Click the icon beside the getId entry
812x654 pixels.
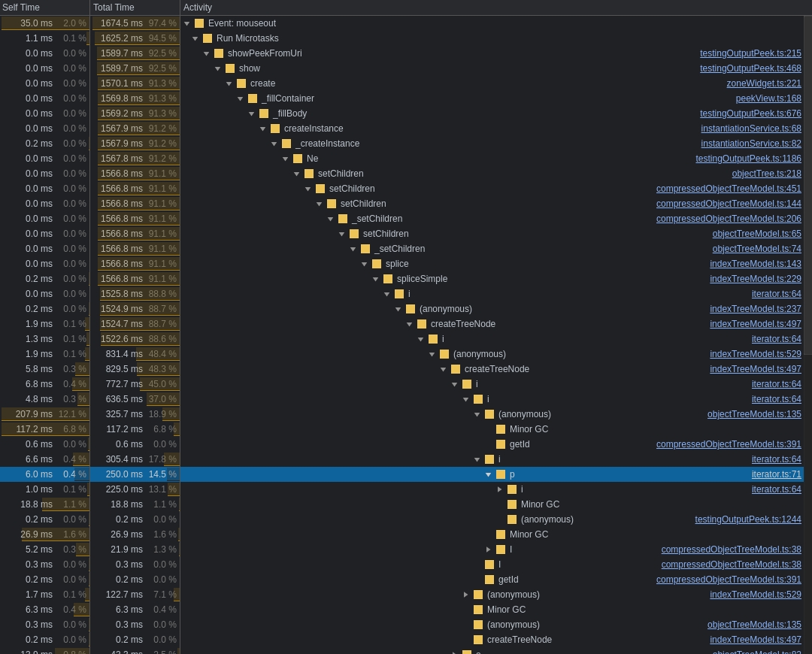[501, 444]
